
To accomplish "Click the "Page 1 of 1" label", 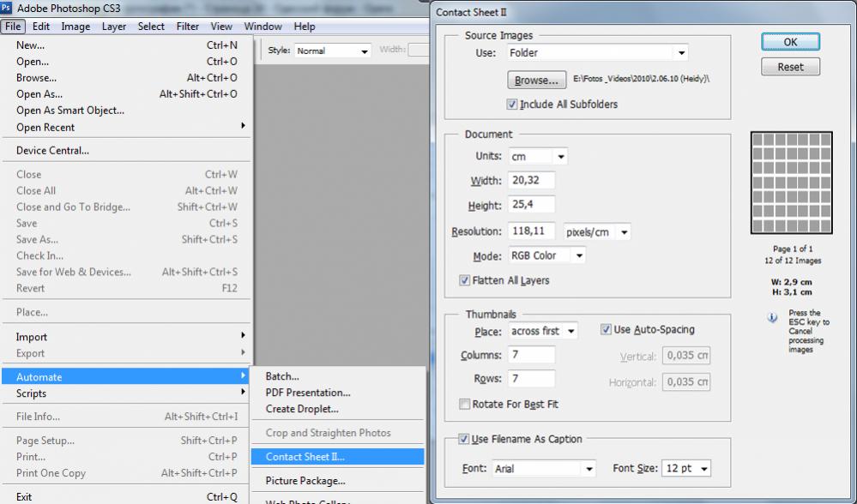I will coord(793,249).
